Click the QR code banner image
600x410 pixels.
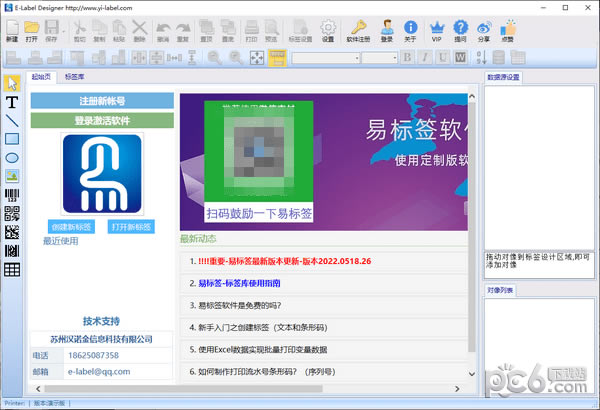[x=259, y=162]
